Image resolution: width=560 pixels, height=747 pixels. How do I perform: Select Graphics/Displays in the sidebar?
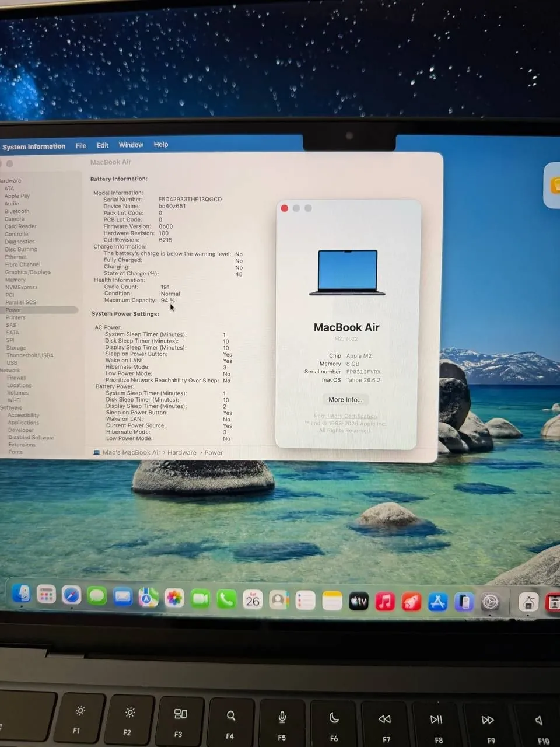pos(28,272)
